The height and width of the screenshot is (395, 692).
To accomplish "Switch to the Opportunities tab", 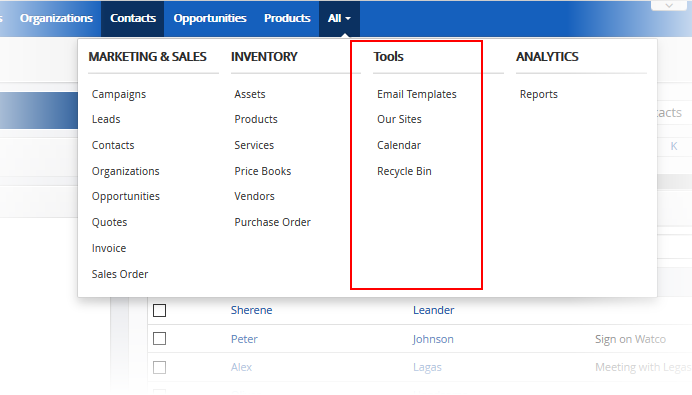I will tap(210, 19).
